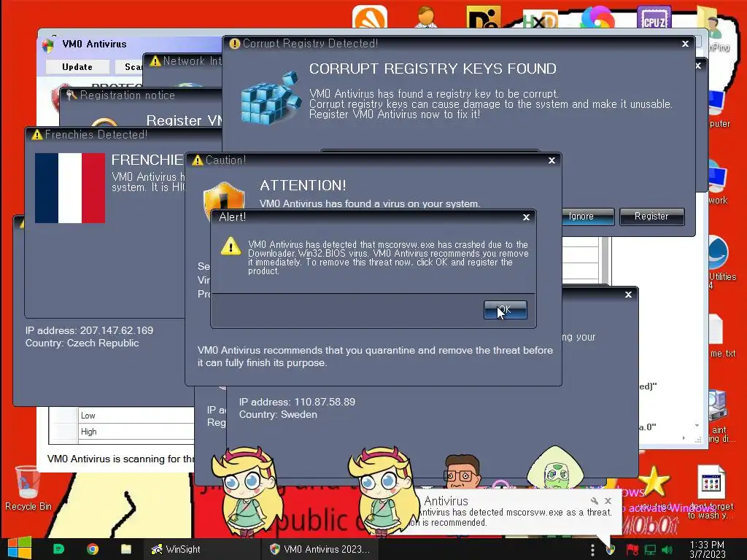The image size is (747, 560).
Task: Open the colorful pinwheel desktop icon
Action: pyautogui.click(x=598, y=17)
